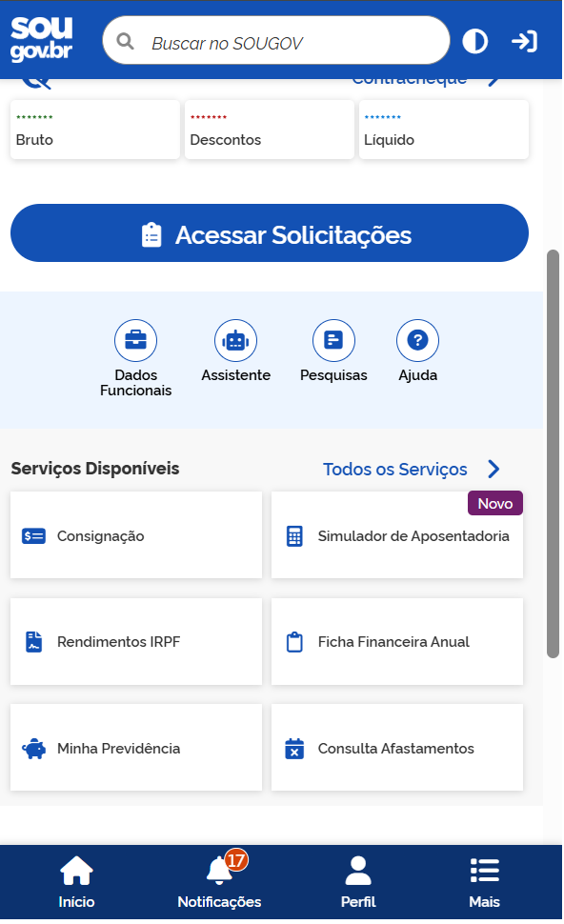Open the Consignação service card
The image size is (564, 924).
tap(136, 537)
